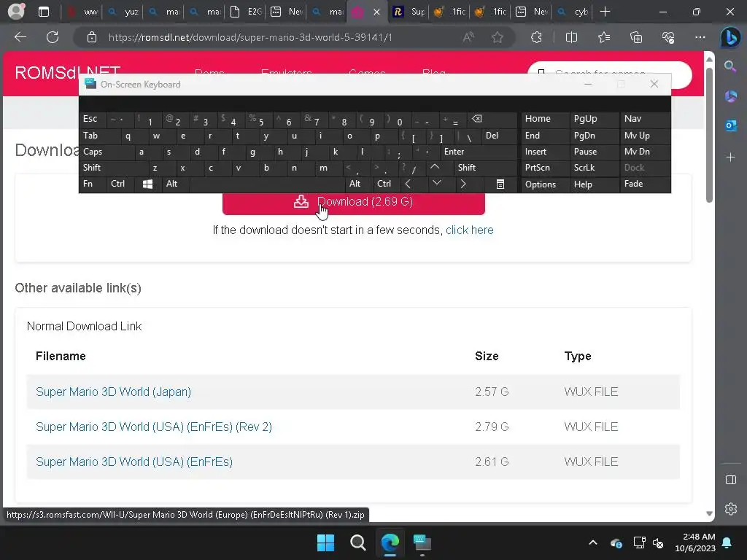Click the address bar URL
This screenshot has height=560, width=747.
point(250,37)
